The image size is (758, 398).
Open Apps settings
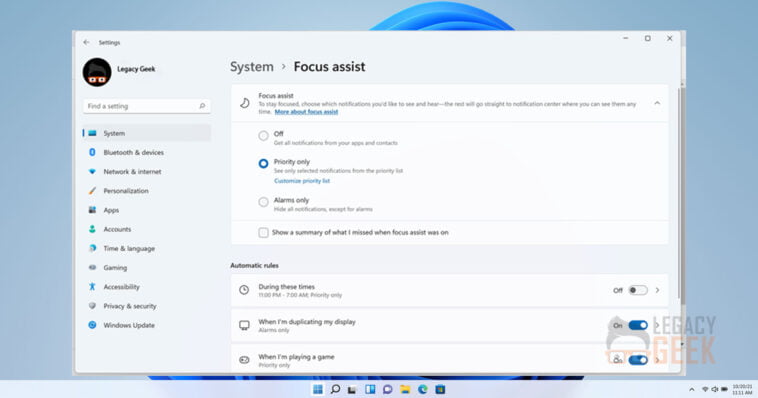tap(147, 210)
